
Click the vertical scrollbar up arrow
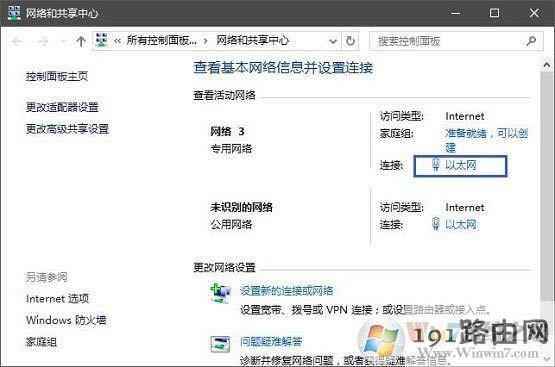click(547, 65)
